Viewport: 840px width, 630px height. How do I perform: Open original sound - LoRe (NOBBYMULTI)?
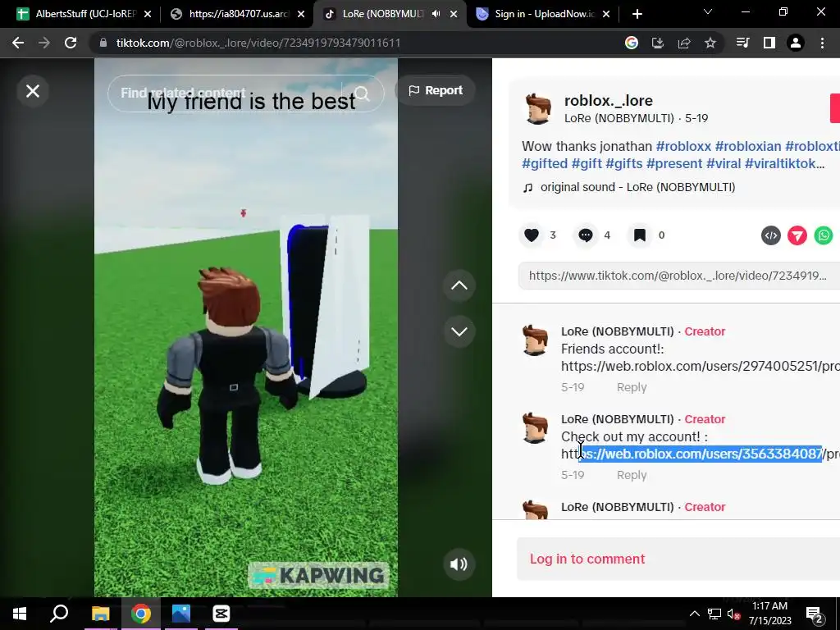tap(637, 187)
